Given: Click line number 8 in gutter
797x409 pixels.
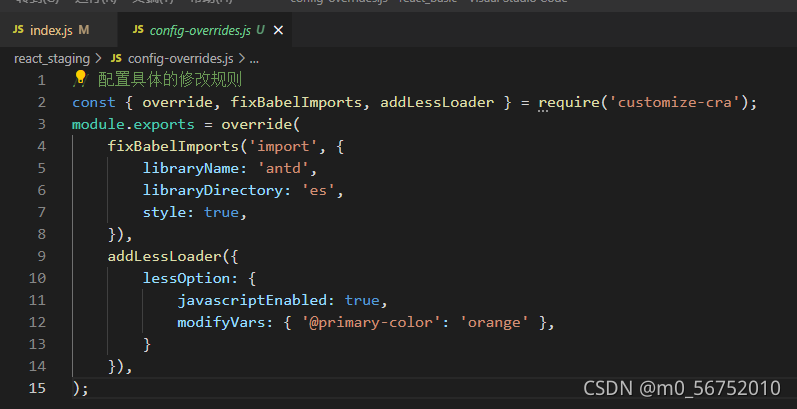Looking at the screenshot, I should click(41, 234).
